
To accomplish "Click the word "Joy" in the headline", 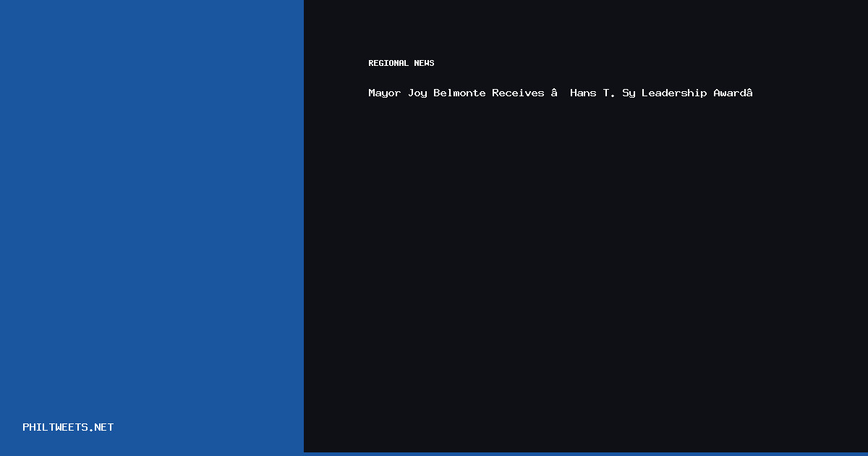I will (417, 93).
